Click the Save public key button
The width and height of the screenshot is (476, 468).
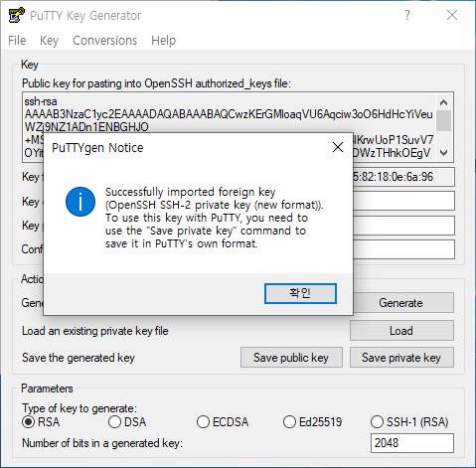291,358
